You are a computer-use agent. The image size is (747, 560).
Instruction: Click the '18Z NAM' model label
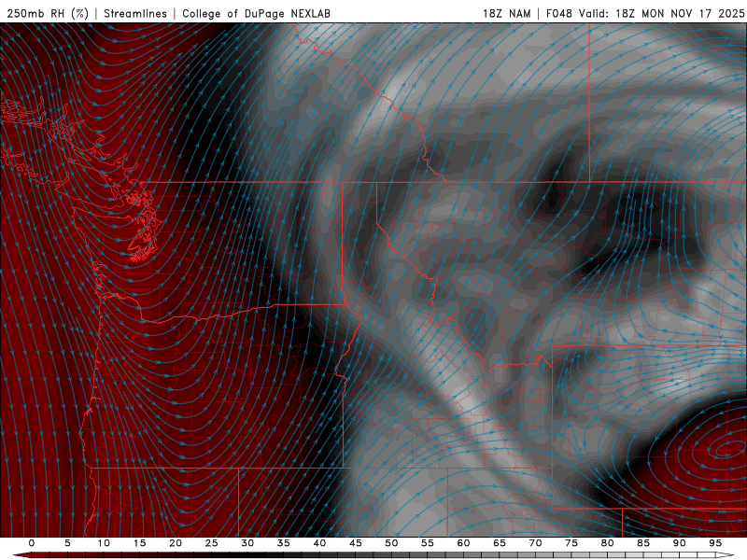507,13
